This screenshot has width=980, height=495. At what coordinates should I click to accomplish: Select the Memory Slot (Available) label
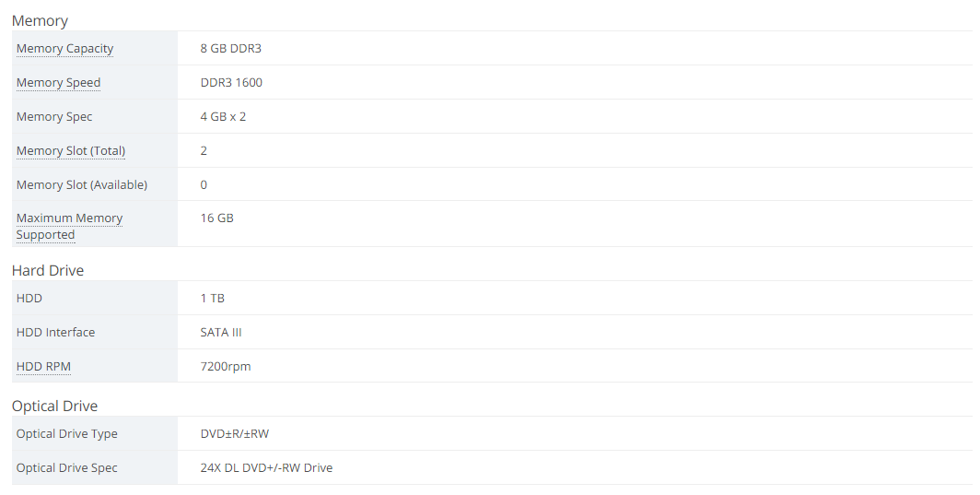tap(82, 184)
